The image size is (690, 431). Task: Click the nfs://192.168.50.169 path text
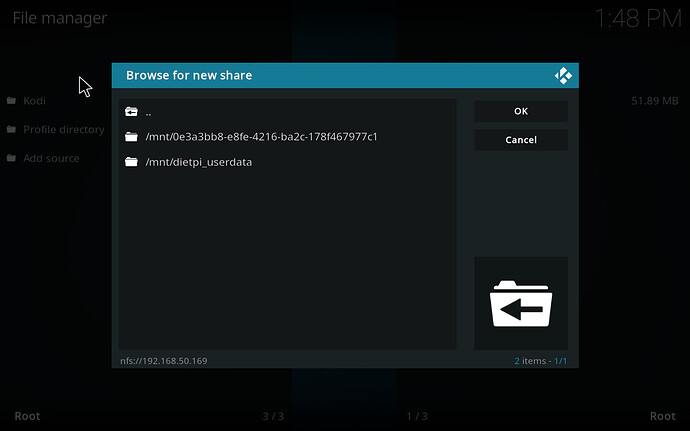pyautogui.click(x=162, y=360)
